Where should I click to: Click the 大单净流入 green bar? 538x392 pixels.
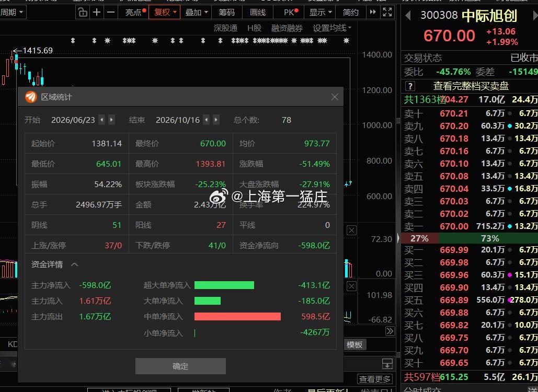pos(207,301)
